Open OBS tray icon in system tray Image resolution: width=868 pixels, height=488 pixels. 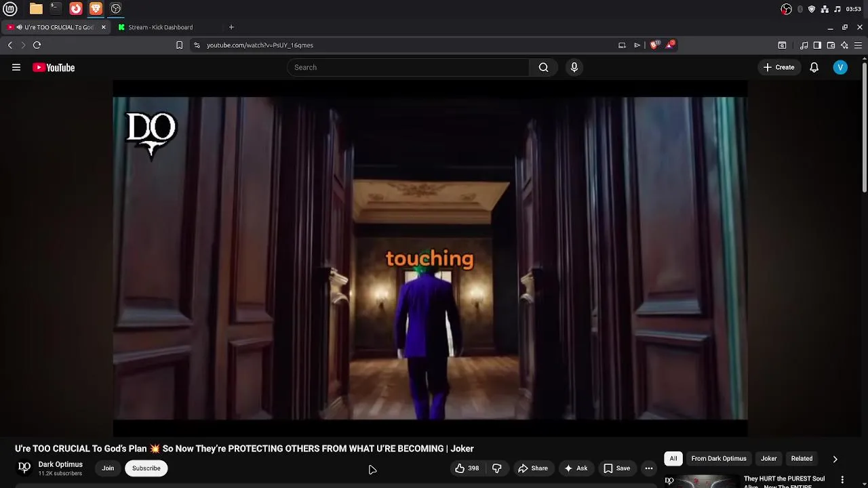pyautogui.click(x=787, y=9)
